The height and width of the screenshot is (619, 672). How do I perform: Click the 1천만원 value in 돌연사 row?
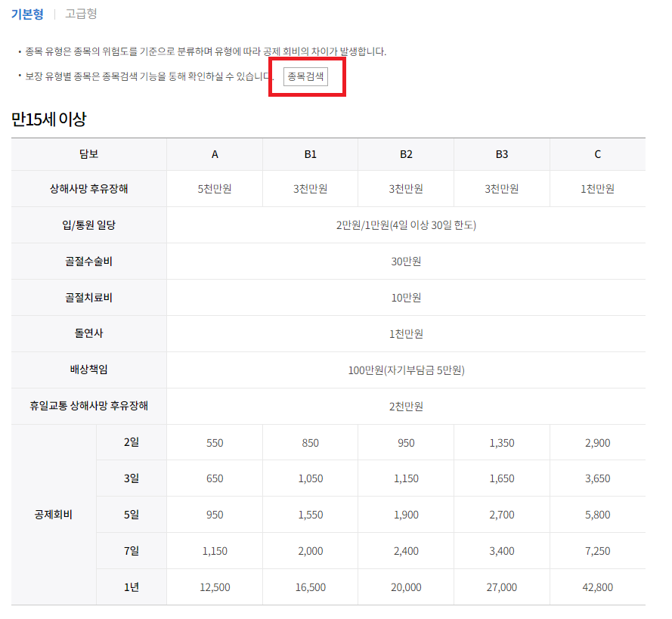[406, 334]
